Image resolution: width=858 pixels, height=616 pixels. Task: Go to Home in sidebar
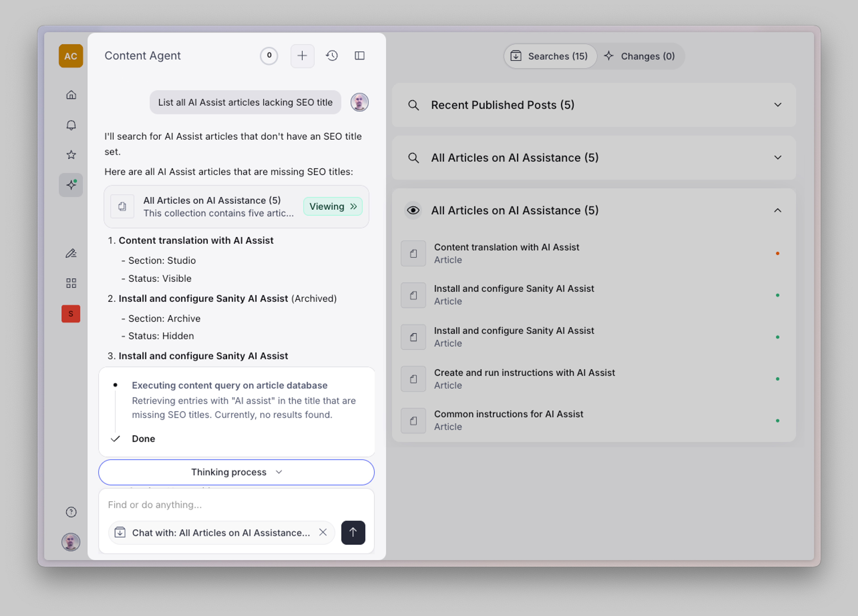[x=71, y=94]
